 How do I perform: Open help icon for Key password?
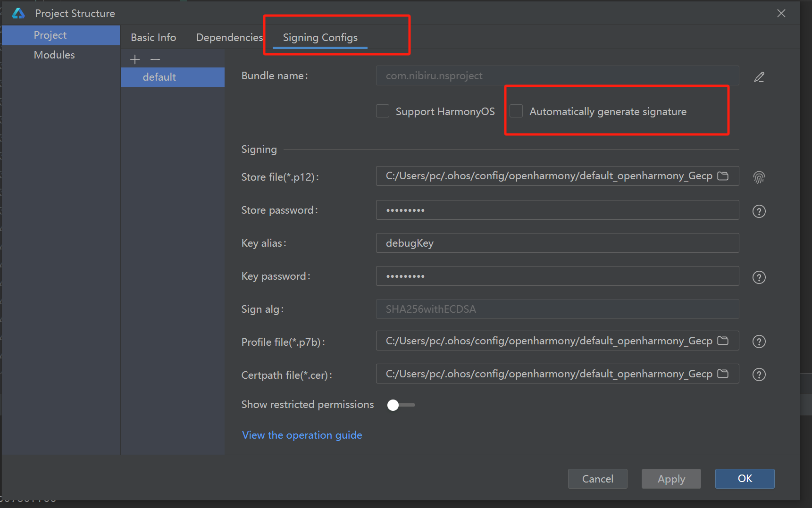click(759, 277)
